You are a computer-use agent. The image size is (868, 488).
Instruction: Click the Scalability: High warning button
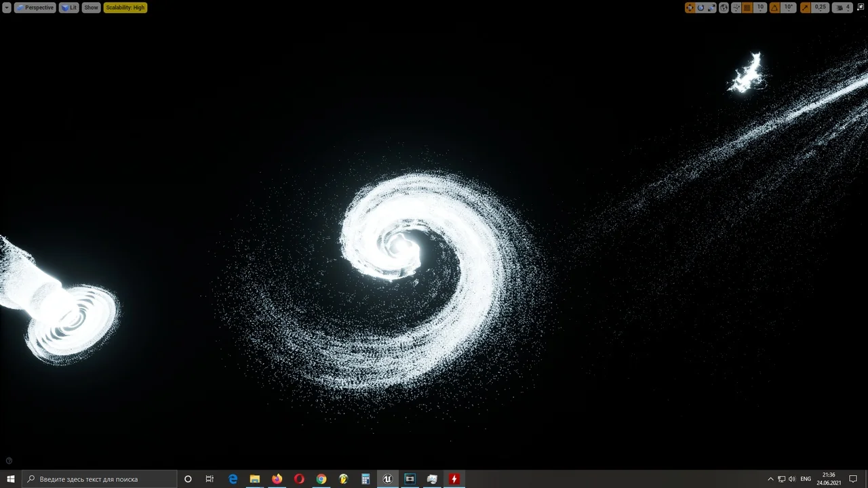click(x=125, y=7)
